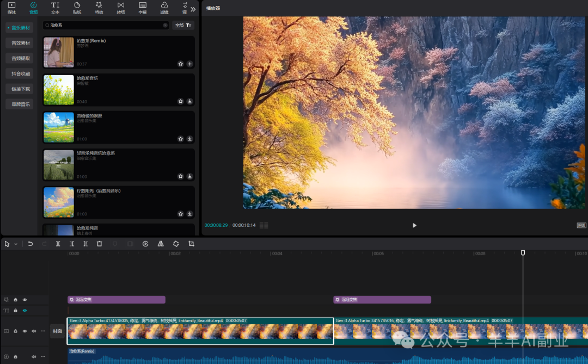Click the current timecode 00:00:08:29
Screen dimensions: 588x364
pos(216,225)
